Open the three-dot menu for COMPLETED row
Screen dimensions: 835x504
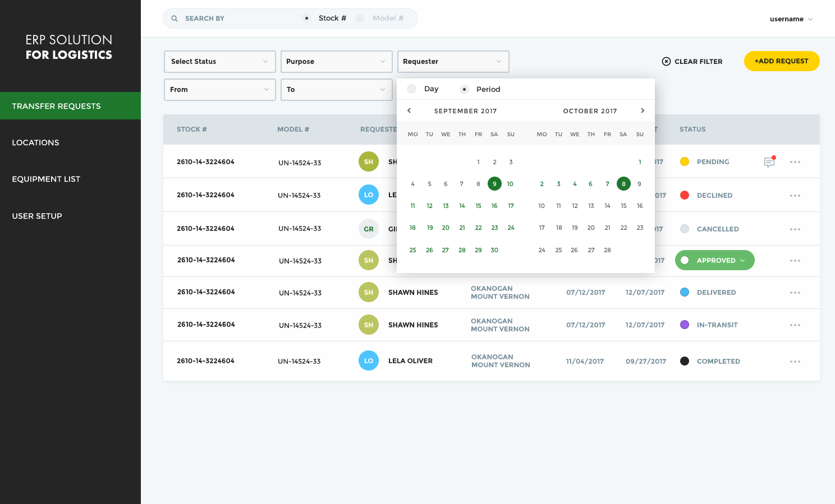795,362
